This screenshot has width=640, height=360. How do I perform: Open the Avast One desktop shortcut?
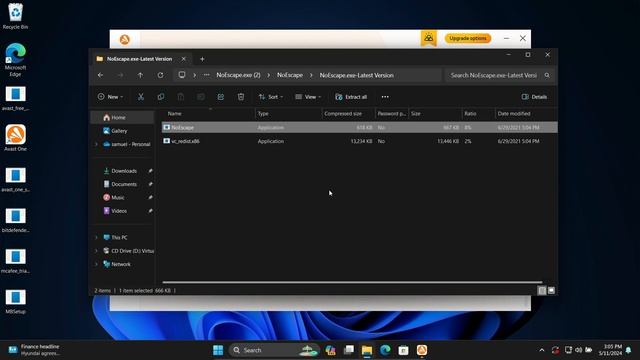click(x=16, y=138)
